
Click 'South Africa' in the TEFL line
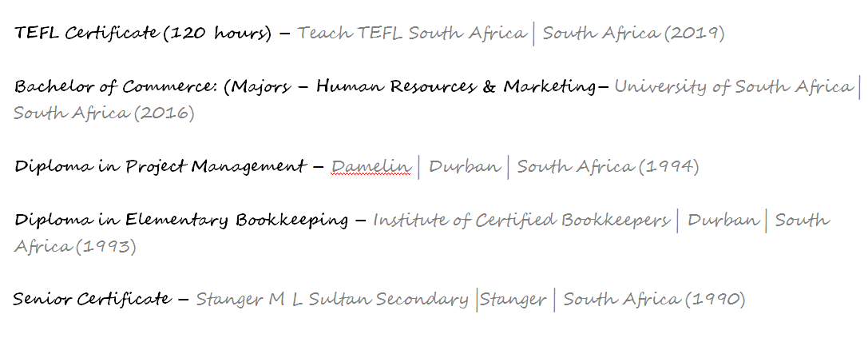pyautogui.click(x=601, y=34)
